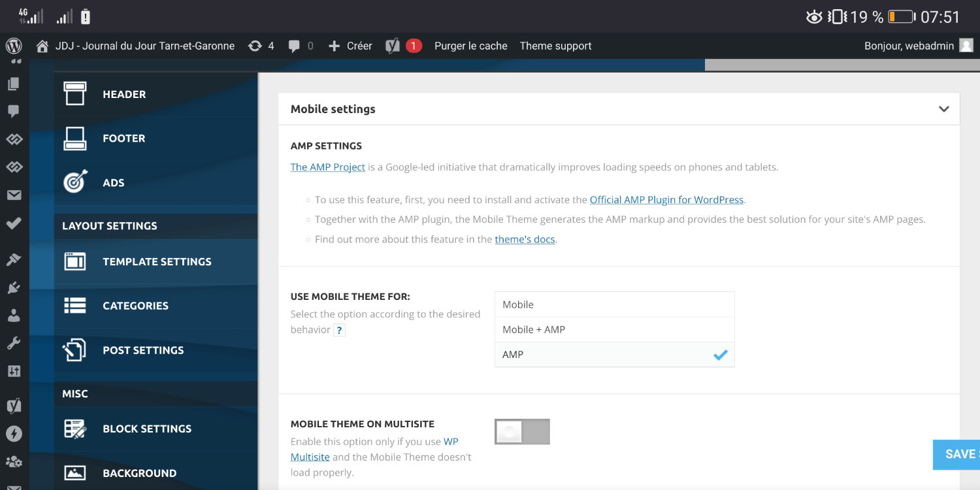Toggle the Mobile Theme on Multisite switch

click(x=522, y=432)
